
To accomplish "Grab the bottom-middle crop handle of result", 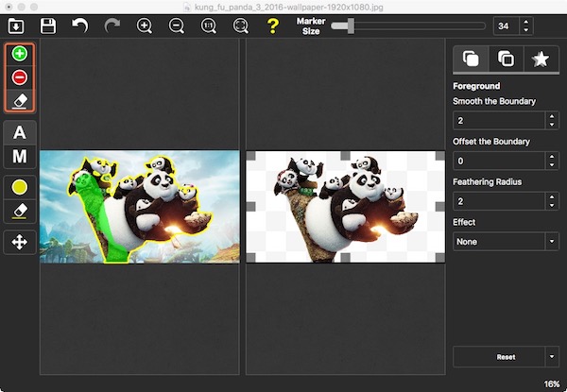I will point(345,258).
